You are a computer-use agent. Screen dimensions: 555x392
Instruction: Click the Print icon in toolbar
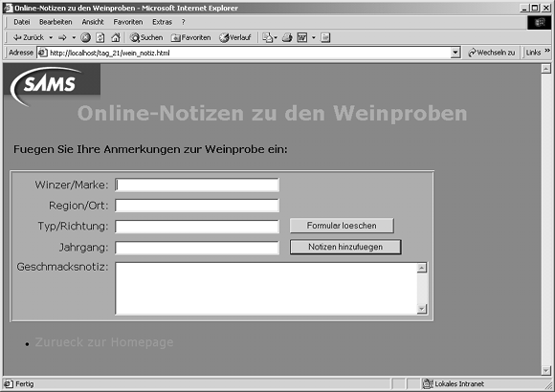pos(287,37)
